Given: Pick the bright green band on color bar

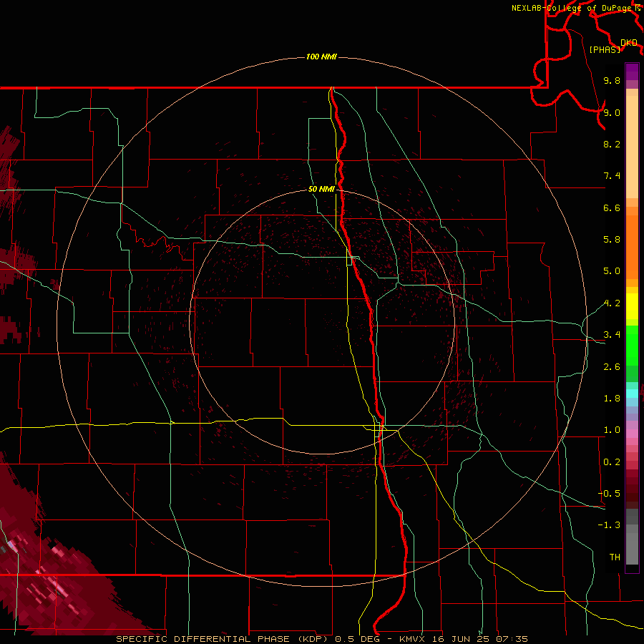Looking at the screenshot, I should click(632, 346).
